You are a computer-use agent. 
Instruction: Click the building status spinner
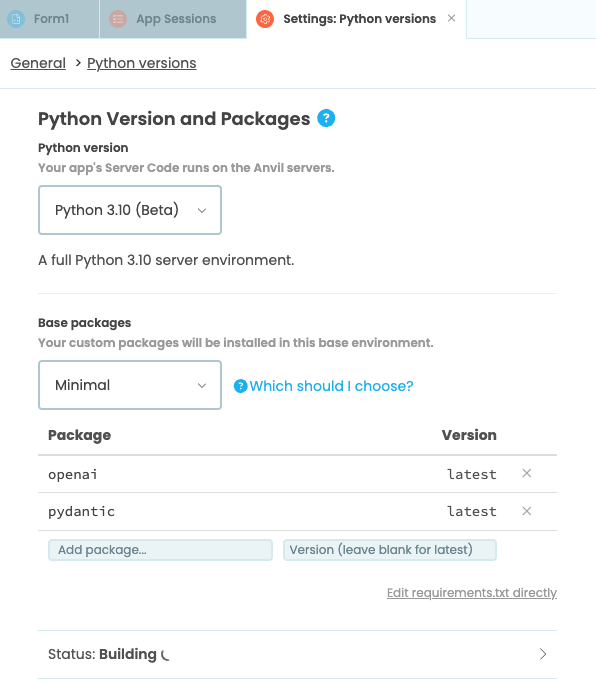[165, 655]
